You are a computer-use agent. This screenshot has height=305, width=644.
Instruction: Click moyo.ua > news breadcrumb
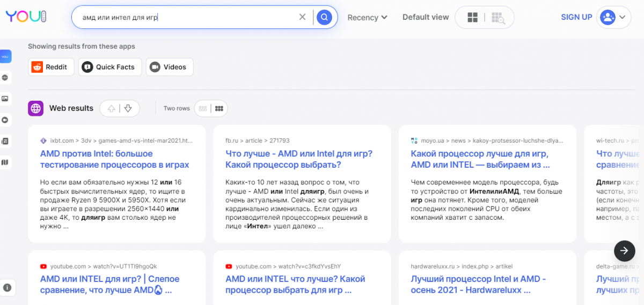point(492,140)
